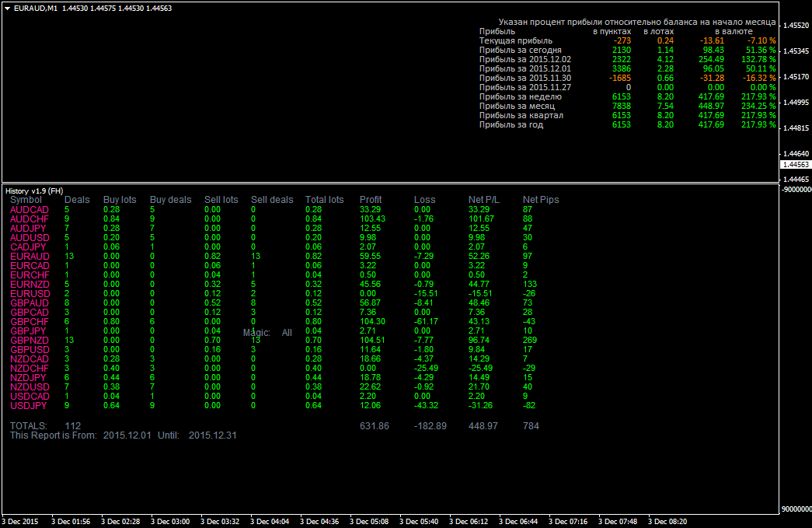This screenshot has height=528, width=812.
Task: Click Прибыль за год row label
Action: [x=511, y=125]
